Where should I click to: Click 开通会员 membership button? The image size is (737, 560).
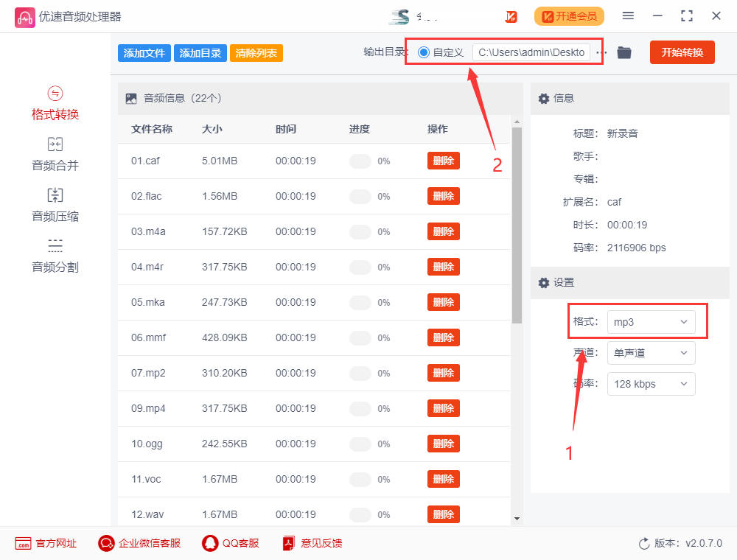(x=569, y=17)
